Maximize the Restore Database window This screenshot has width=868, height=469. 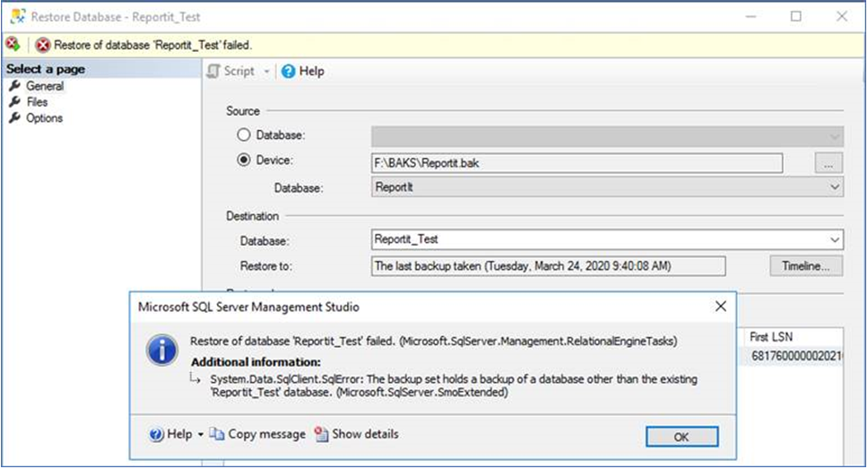(x=796, y=17)
